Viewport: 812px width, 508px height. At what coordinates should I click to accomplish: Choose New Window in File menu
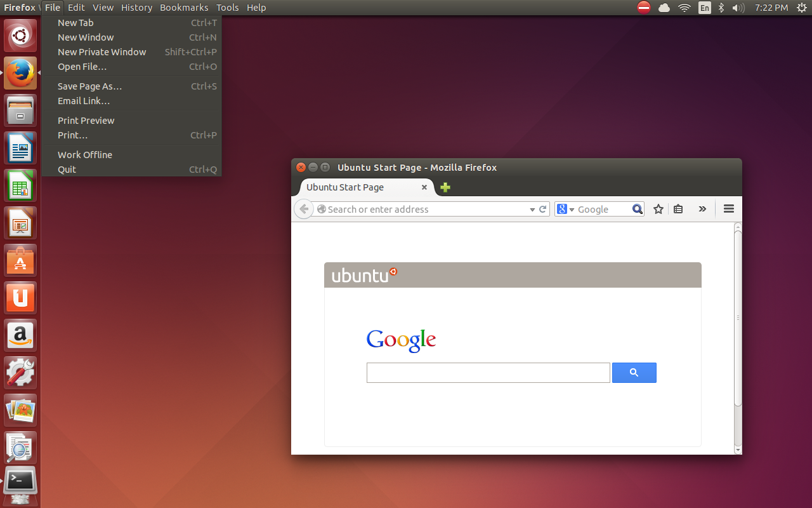[132, 37]
